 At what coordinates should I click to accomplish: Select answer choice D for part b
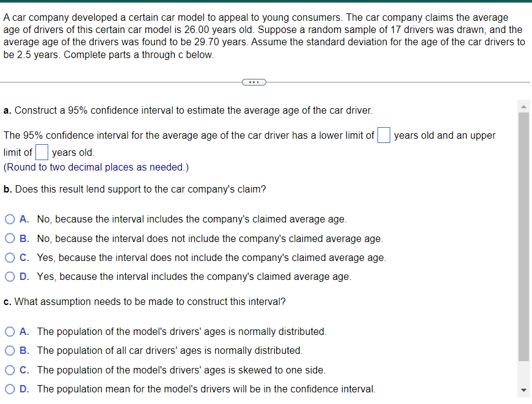click(x=10, y=277)
